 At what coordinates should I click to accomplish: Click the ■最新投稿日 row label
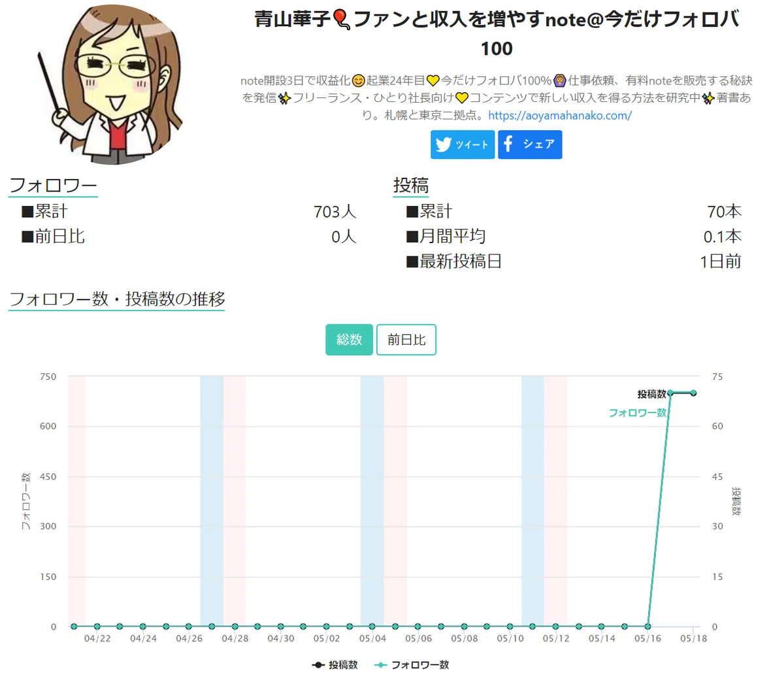click(x=454, y=261)
